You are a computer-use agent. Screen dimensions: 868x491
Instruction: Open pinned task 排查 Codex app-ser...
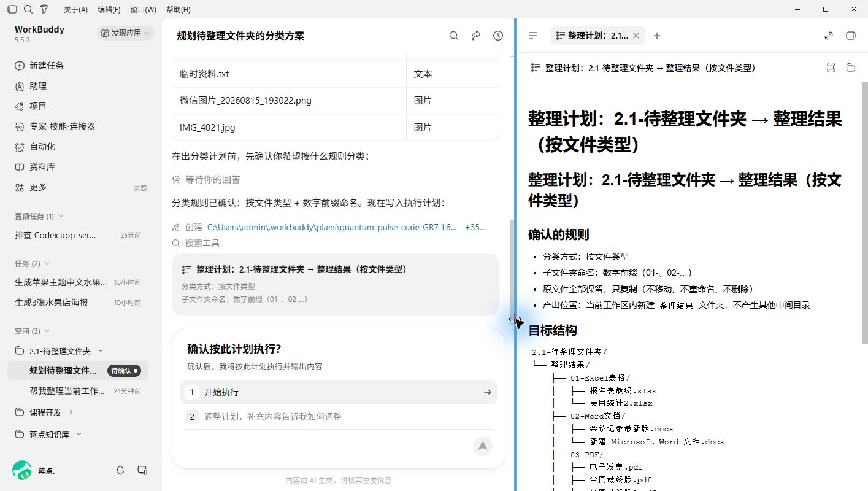point(78,235)
